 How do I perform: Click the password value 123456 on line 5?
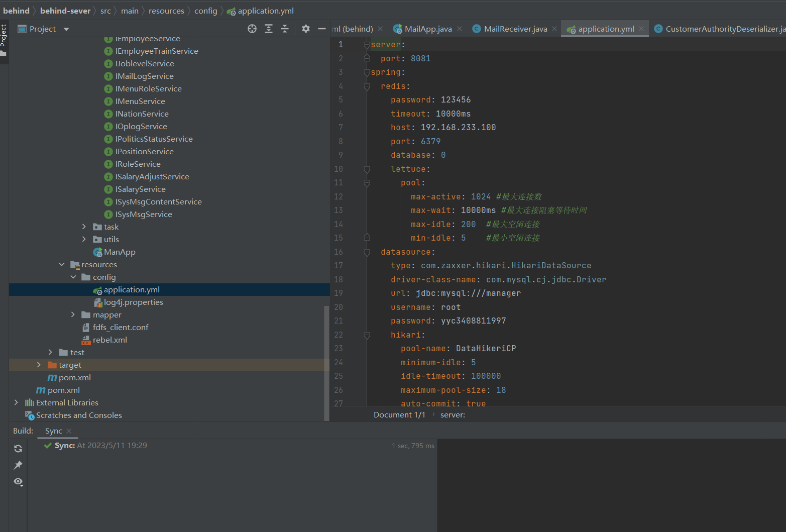pos(456,100)
